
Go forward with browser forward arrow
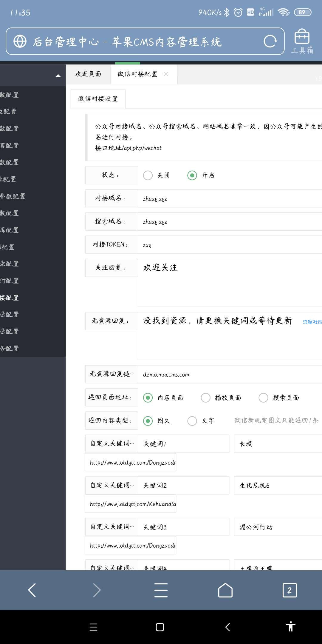click(97, 590)
